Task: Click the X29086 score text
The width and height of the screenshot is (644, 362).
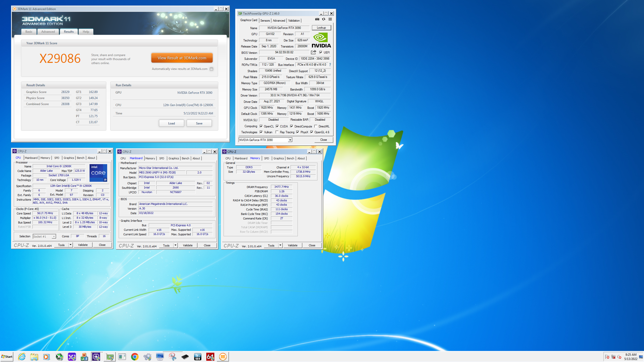Action: point(60,58)
